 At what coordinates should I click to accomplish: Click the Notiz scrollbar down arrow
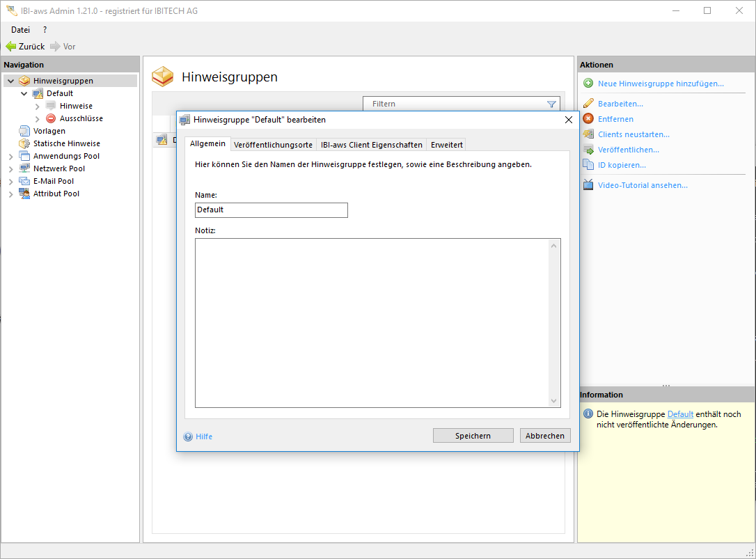coord(554,401)
